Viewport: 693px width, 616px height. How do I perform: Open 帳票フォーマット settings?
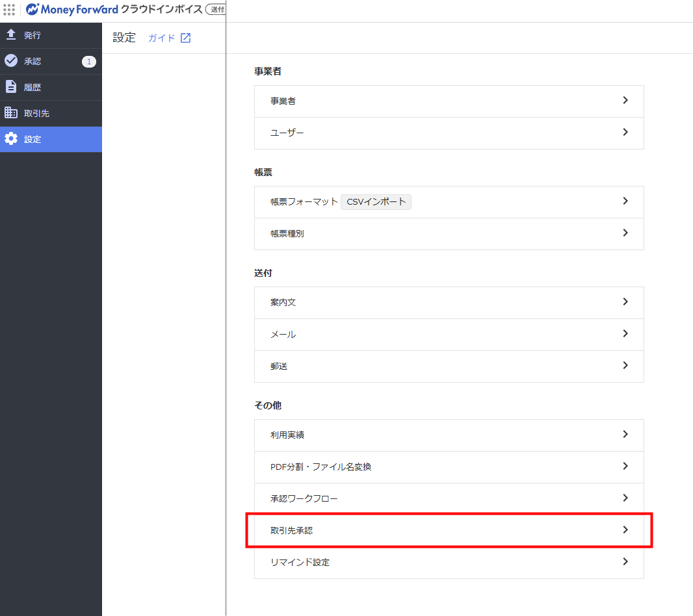click(x=304, y=202)
